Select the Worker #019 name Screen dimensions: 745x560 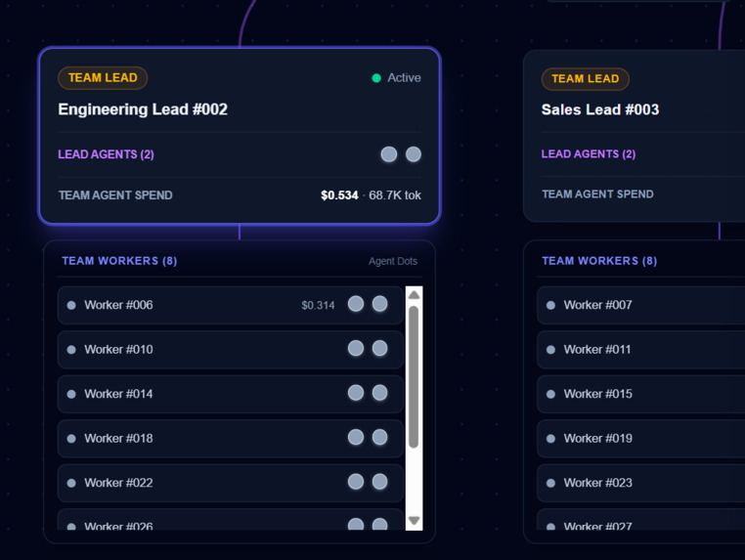[x=597, y=439]
